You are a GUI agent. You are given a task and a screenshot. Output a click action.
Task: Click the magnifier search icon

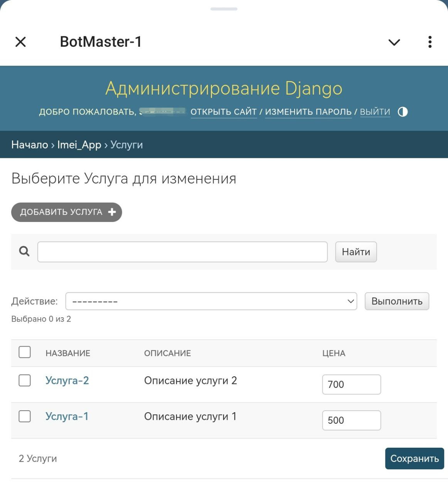(24, 252)
